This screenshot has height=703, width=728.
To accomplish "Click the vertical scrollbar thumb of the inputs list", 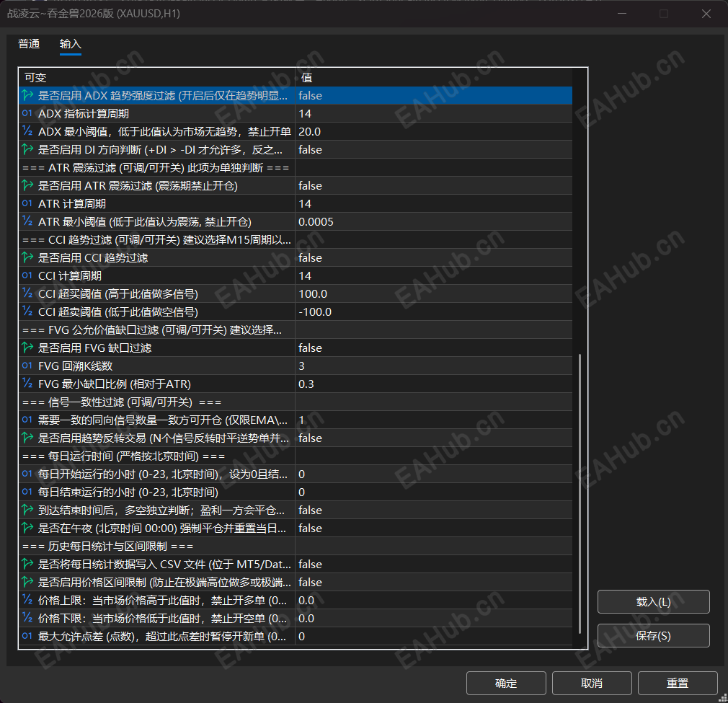I will tap(580, 494).
